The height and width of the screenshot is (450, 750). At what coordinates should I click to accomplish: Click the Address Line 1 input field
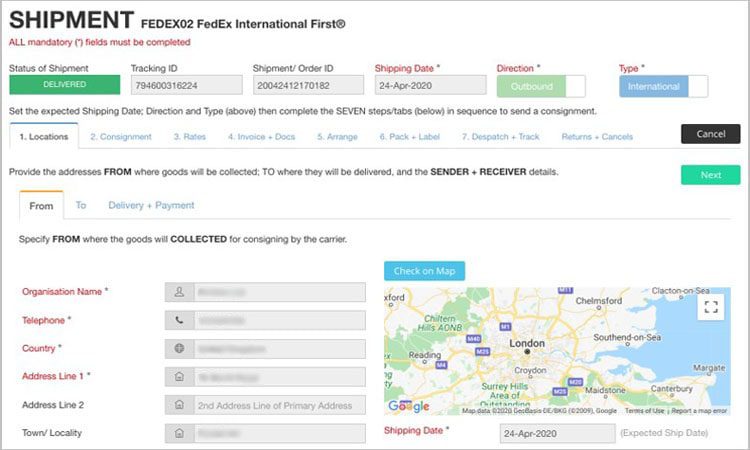coord(279,377)
